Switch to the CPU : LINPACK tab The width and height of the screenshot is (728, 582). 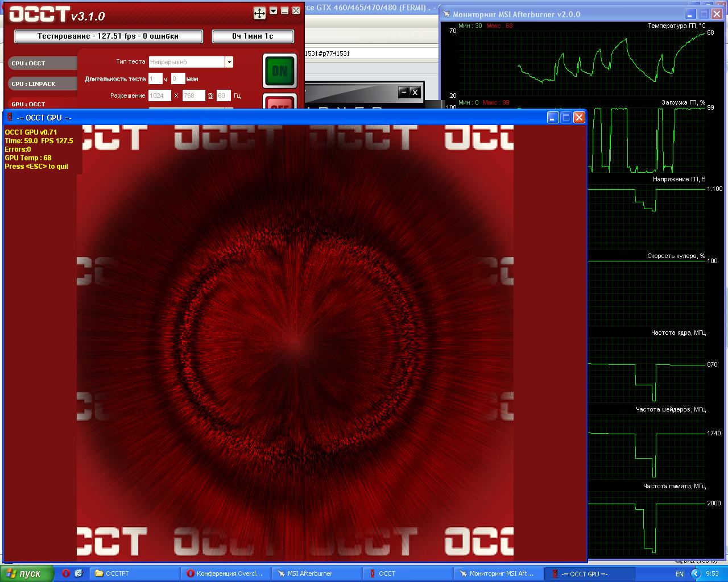(x=43, y=84)
